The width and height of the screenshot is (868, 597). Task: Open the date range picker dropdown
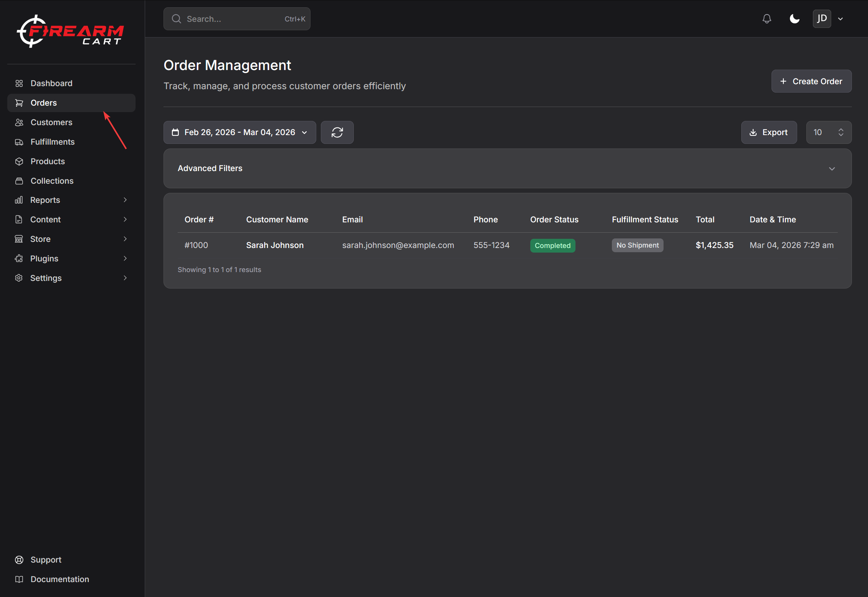(240, 132)
